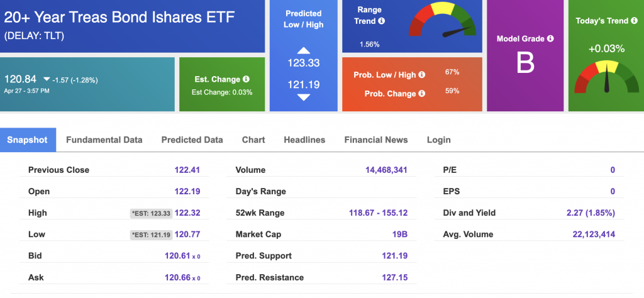Open the Fundamental Data tab
Screen dimensions: 644x298
(104, 140)
